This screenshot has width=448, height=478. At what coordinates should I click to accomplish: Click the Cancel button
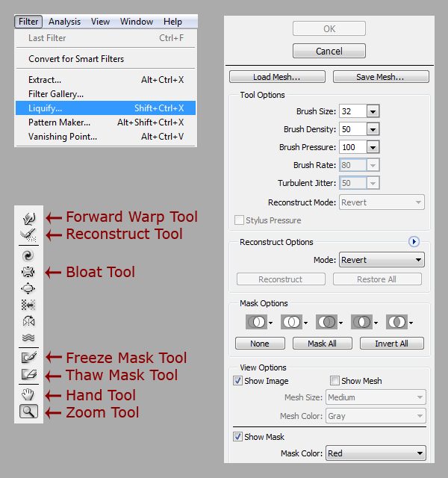[329, 51]
